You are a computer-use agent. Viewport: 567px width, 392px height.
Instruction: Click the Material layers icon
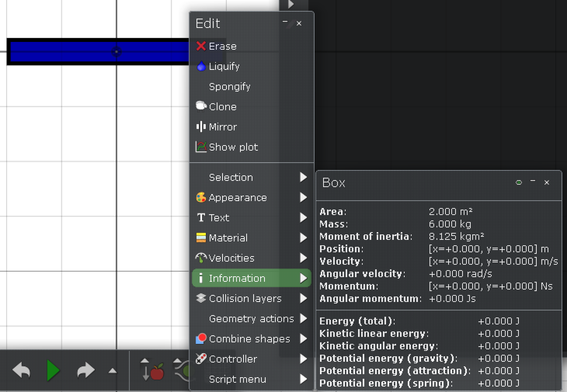click(201, 238)
